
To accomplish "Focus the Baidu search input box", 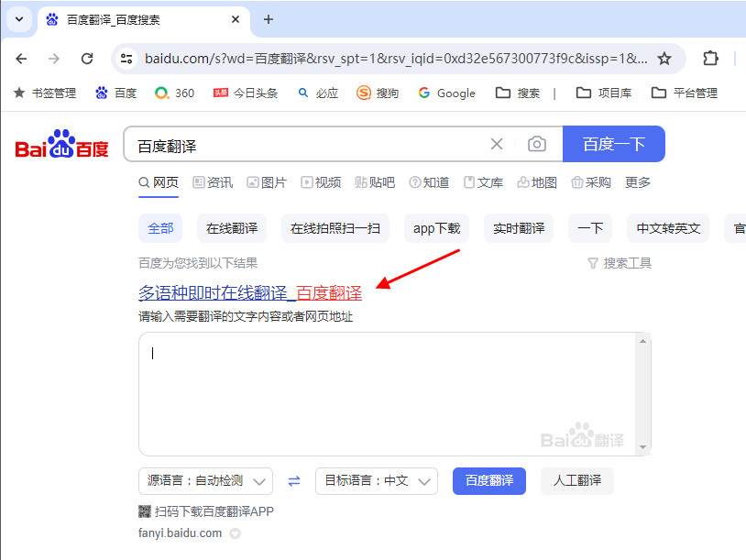I will point(309,145).
